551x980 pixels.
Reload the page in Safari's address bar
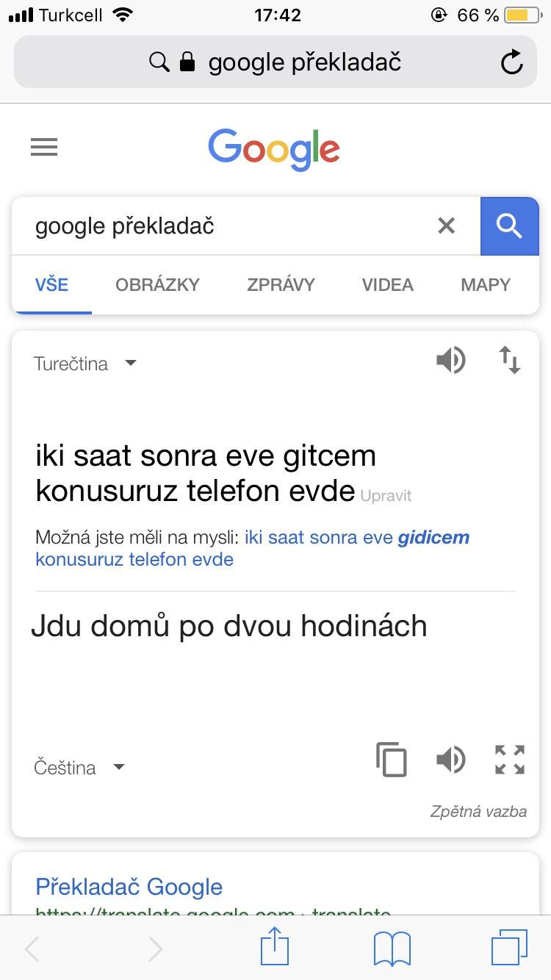point(511,62)
